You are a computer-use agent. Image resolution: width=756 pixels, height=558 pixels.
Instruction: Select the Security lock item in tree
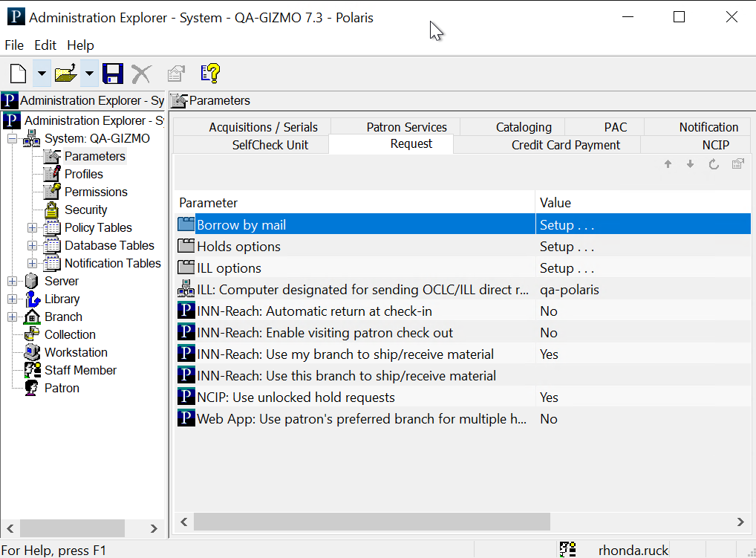point(85,210)
